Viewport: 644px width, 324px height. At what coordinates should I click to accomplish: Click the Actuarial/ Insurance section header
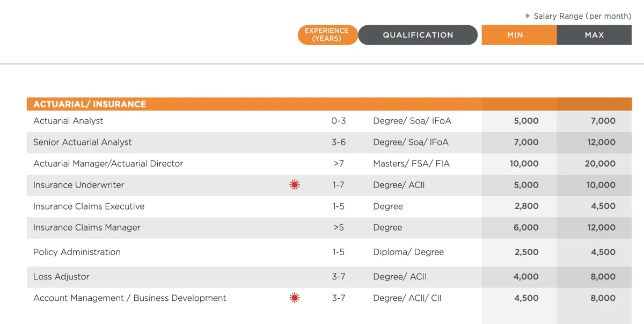pyautogui.click(x=90, y=104)
